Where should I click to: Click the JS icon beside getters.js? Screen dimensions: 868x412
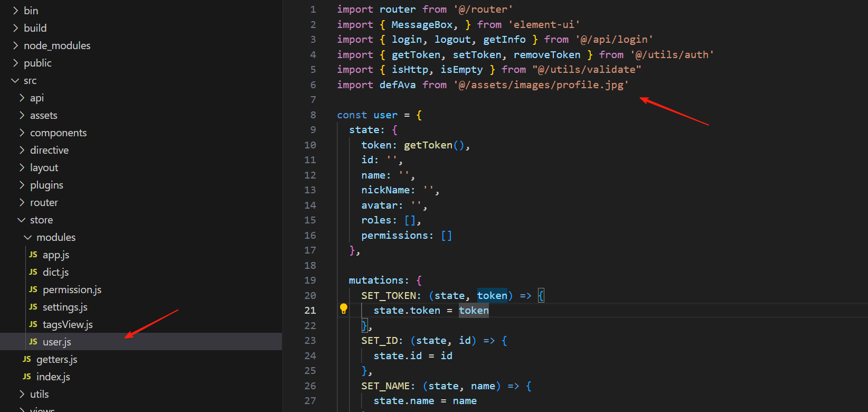(27, 359)
